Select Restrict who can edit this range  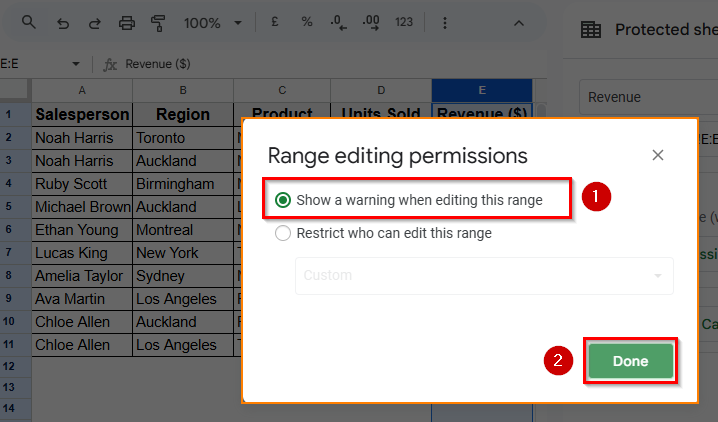(x=283, y=233)
